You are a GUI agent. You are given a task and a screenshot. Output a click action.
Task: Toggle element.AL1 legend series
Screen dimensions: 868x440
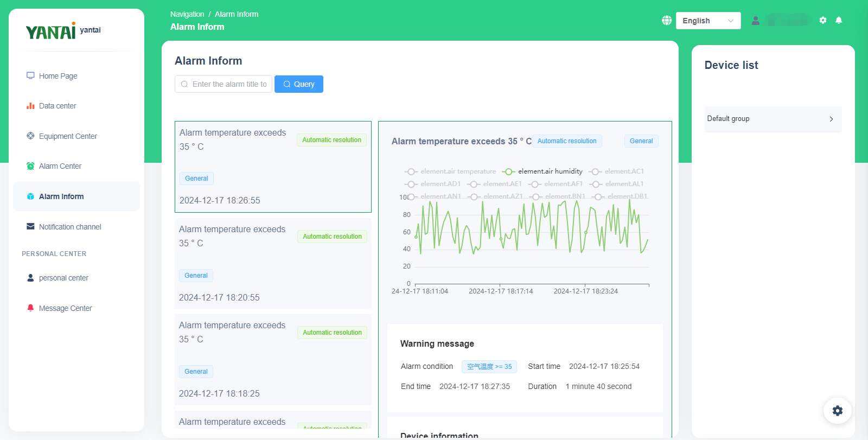(616, 184)
